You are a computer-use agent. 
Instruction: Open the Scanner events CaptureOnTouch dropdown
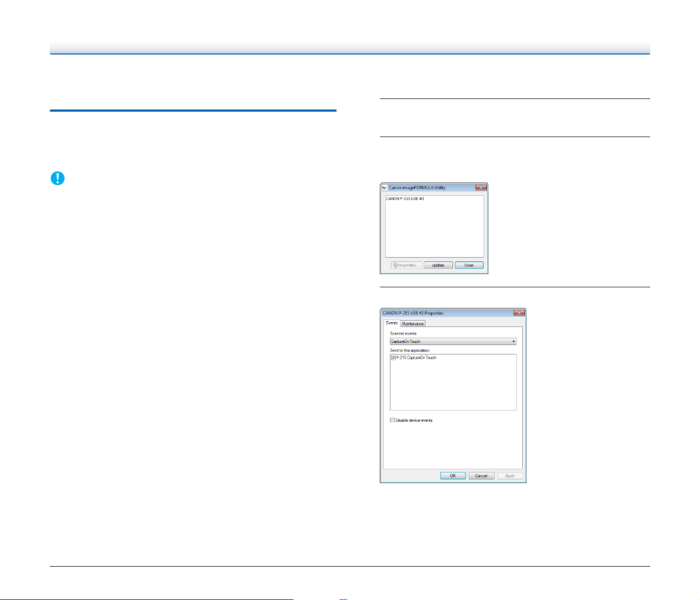tap(453, 341)
